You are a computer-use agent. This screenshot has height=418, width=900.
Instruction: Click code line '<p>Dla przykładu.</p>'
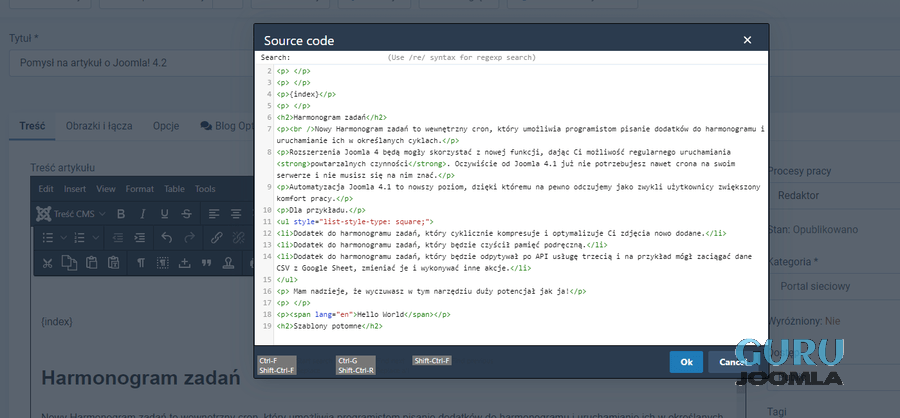(320, 210)
